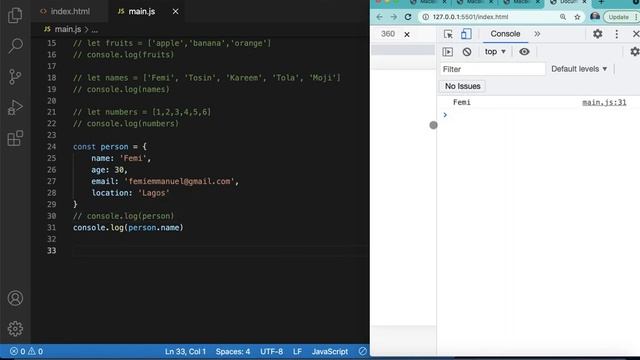Change indentation via Spaces: 4
This screenshot has width=640, height=360.
[233, 351]
